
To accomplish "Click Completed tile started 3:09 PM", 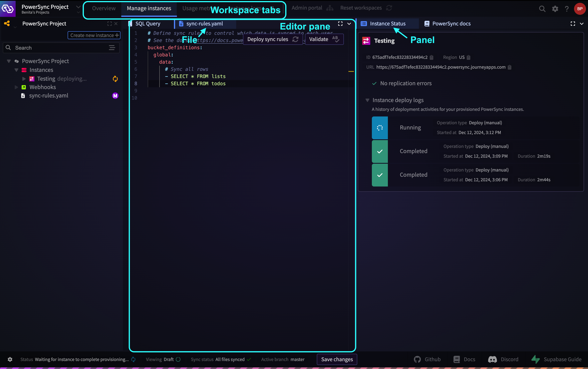I will coord(380,151).
